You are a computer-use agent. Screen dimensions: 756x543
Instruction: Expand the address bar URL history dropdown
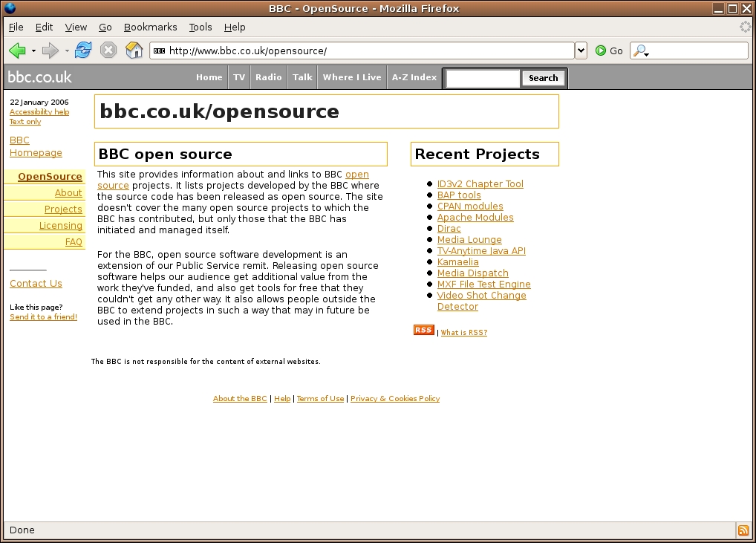pos(581,51)
